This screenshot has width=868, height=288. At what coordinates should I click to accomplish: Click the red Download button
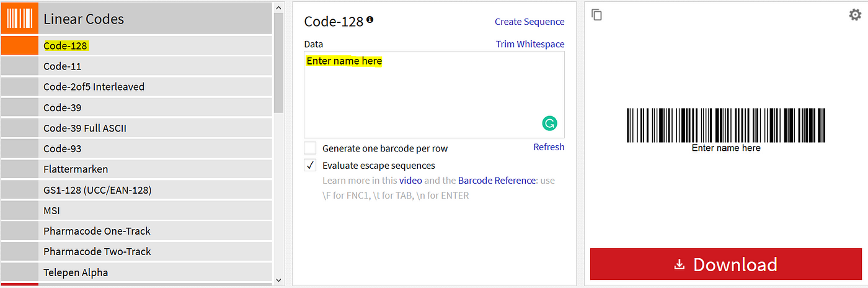click(x=726, y=264)
